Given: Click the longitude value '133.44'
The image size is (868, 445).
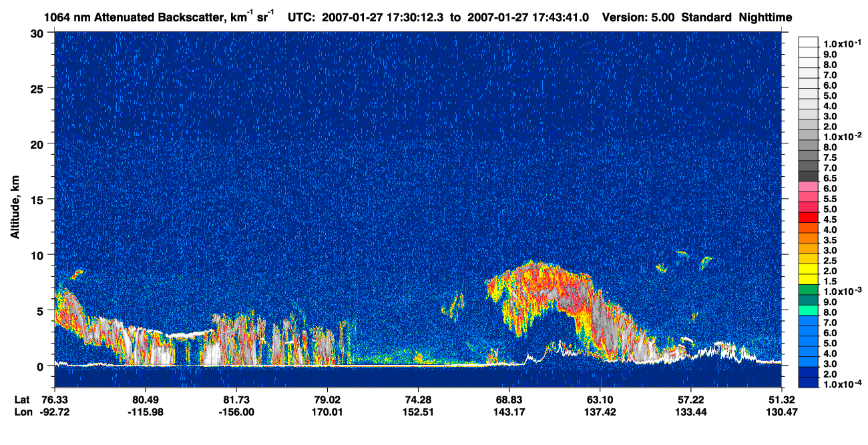Looking at the screenshot, I should [690, 412].
